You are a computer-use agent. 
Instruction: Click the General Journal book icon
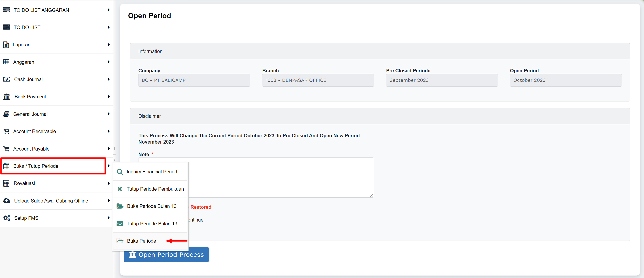6,114
